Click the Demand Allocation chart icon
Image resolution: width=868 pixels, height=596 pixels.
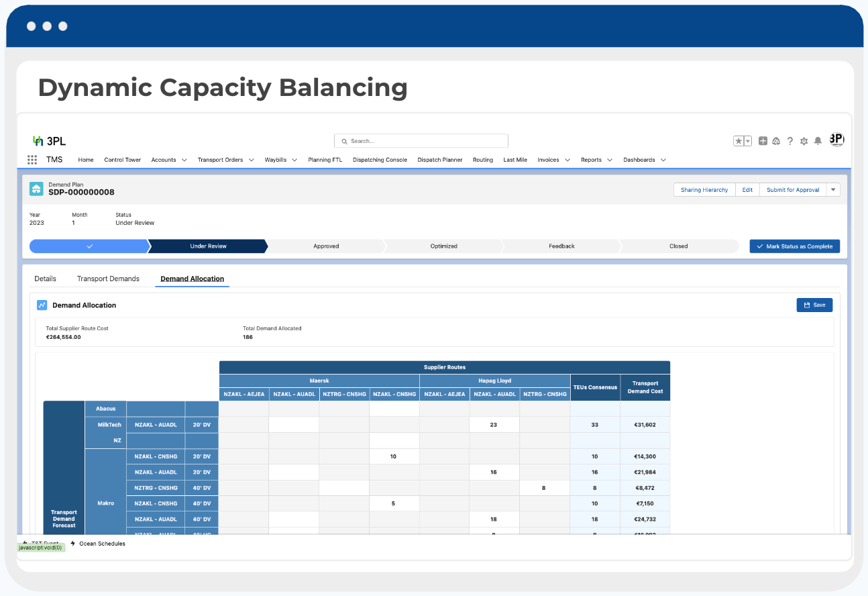pos(42,305)
